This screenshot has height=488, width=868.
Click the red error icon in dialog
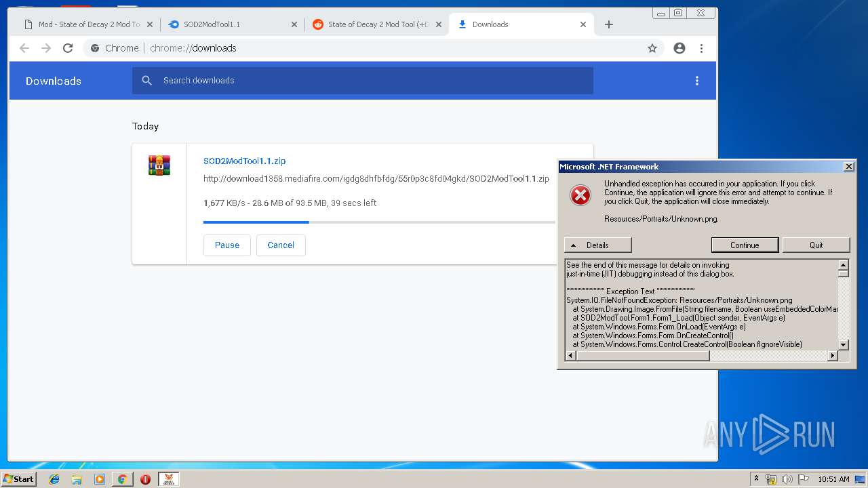tap(580, 195)
